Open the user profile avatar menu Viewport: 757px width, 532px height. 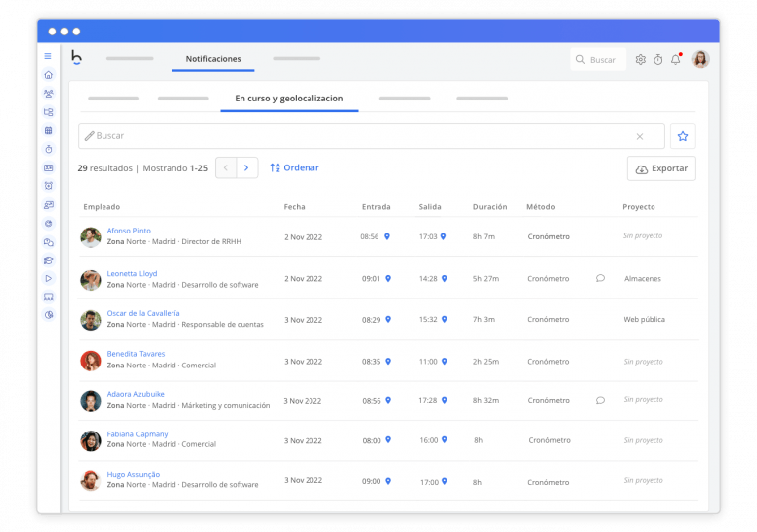click(x=700, y=59)
